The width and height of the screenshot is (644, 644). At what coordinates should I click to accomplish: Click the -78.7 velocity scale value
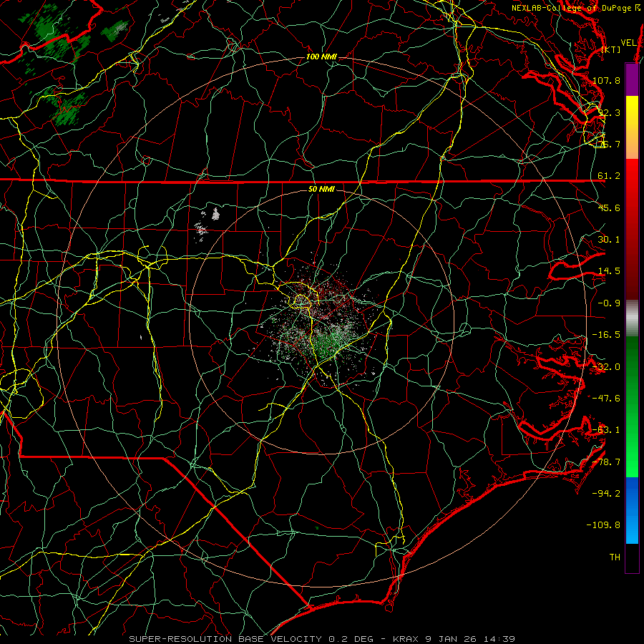pyautogui.click(x=606, y=462)
